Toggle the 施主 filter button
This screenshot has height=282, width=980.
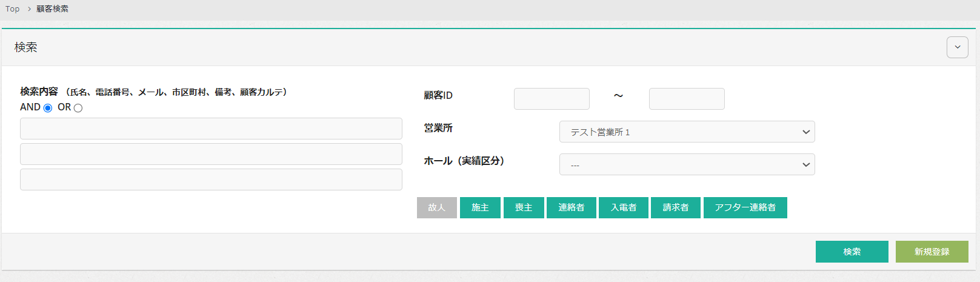[480, 207]
